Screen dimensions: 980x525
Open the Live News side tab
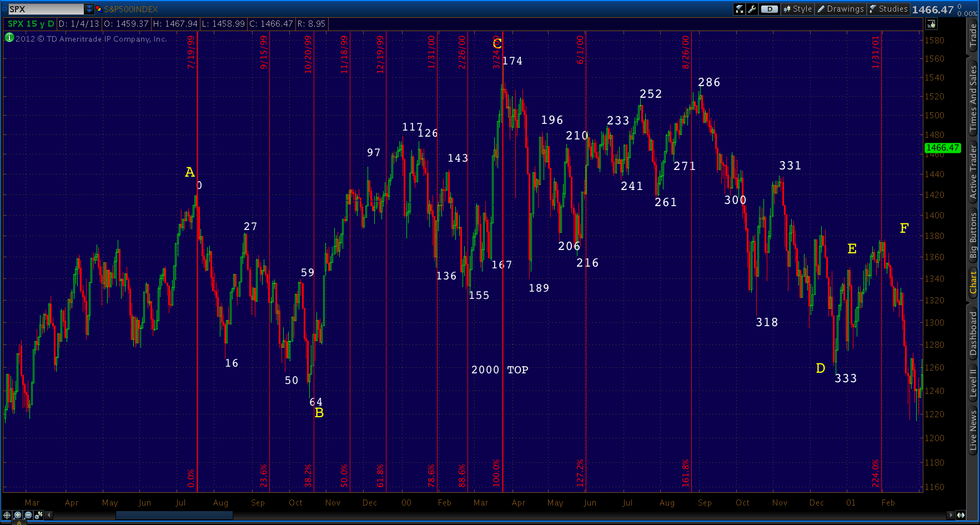click(973, 430)
